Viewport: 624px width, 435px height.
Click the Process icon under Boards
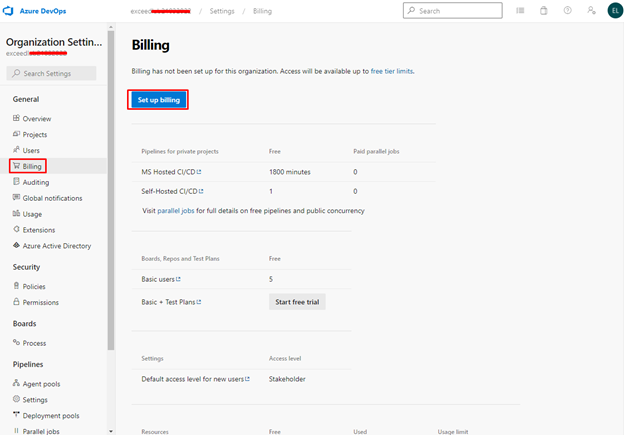[16, 342]
